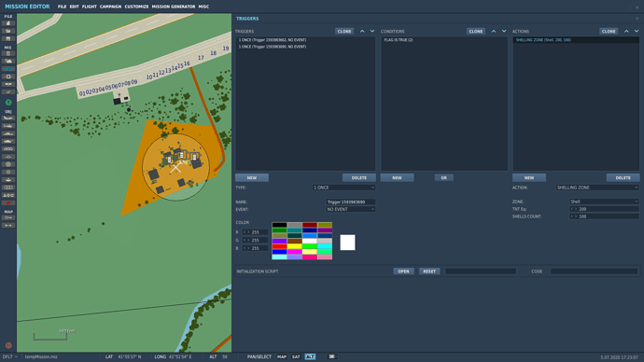644x362 pixels.
Task: Click the mission options icon below goals
Action: pyautogui.click(x=8, y=84)
